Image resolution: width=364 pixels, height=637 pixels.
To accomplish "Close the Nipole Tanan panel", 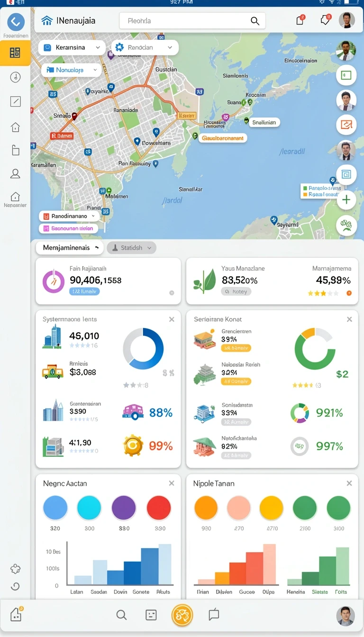I will click(x=349, y=483).
